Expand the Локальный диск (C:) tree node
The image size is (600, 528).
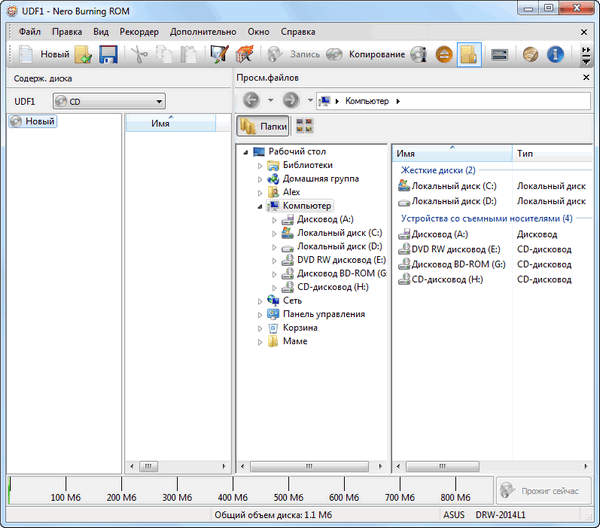click(275, 233)
